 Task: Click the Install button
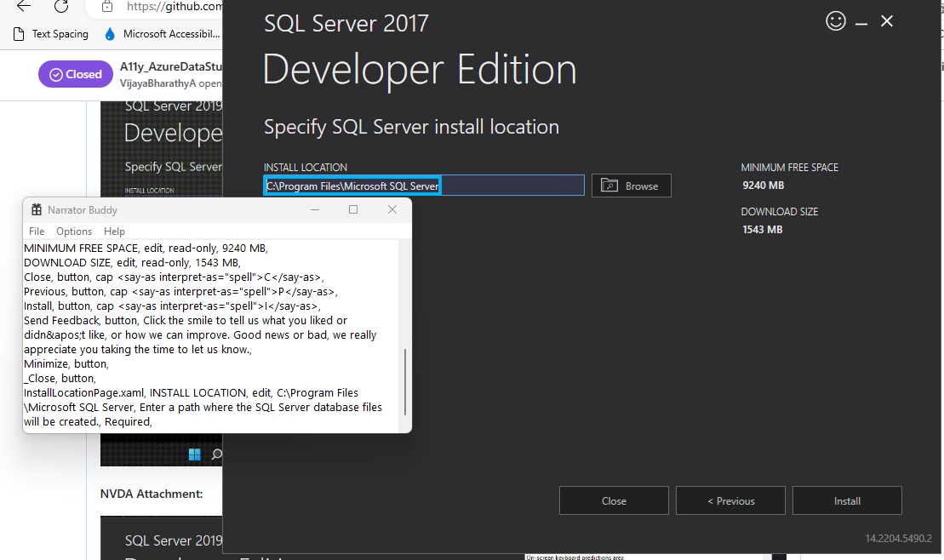coord(846,500)
